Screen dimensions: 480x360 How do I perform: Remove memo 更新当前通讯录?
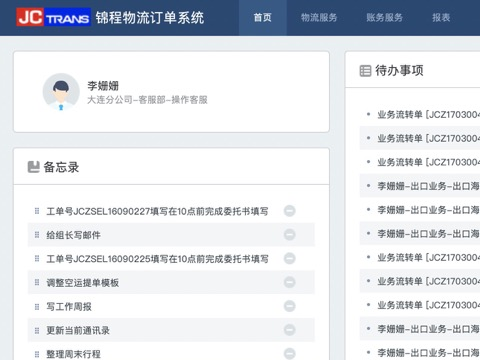pos(289,330)
